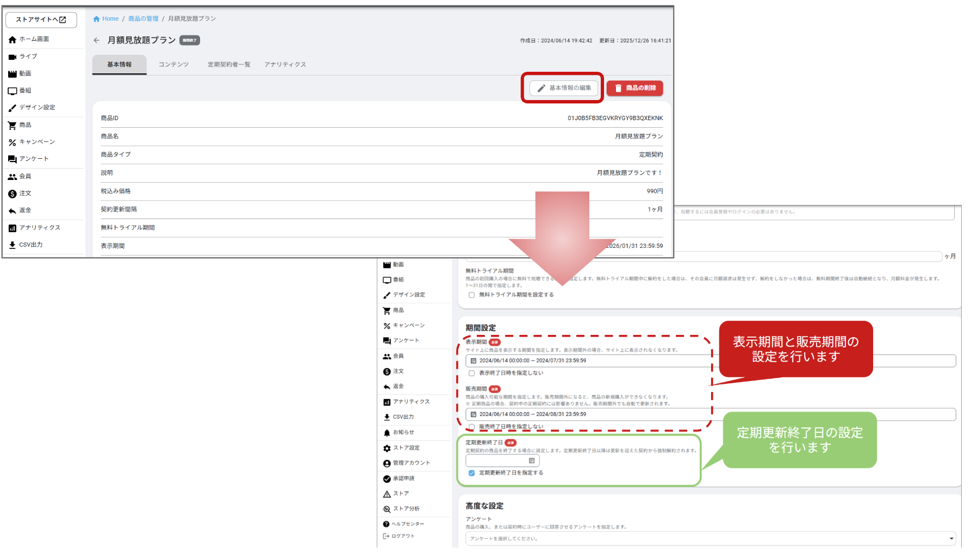This screenshot has width=971, height=560.
Task: Click the back arrow beside 月額見放題プラン title
Action: (x=97, y=40)
